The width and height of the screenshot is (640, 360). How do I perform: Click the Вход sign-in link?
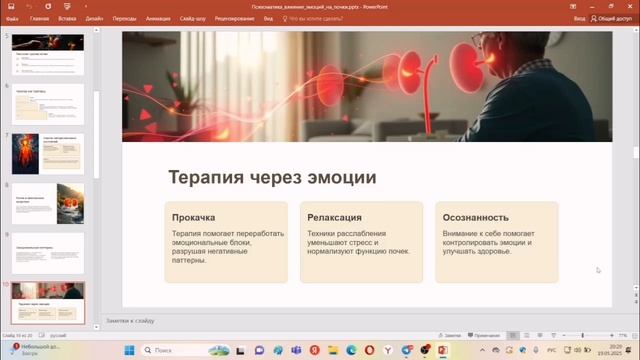coord(579,19)
